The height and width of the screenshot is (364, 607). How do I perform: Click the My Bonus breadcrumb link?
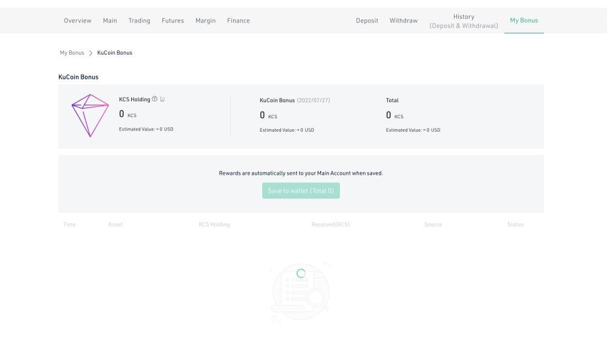point(72,53)
